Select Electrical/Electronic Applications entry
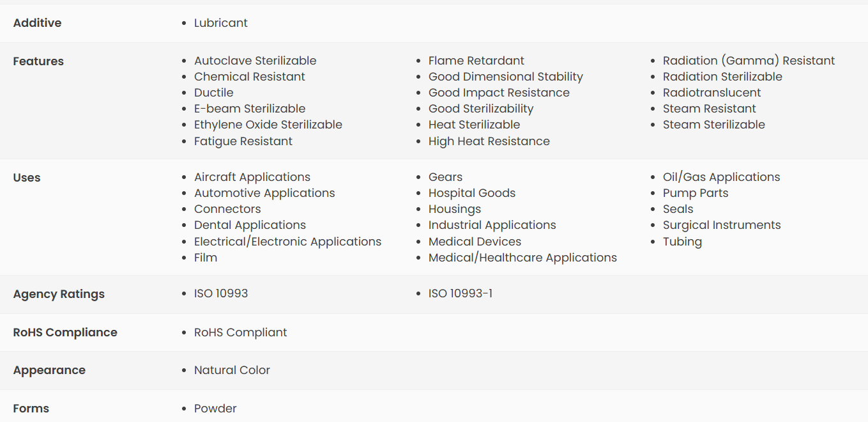 (x=287, y=242)
